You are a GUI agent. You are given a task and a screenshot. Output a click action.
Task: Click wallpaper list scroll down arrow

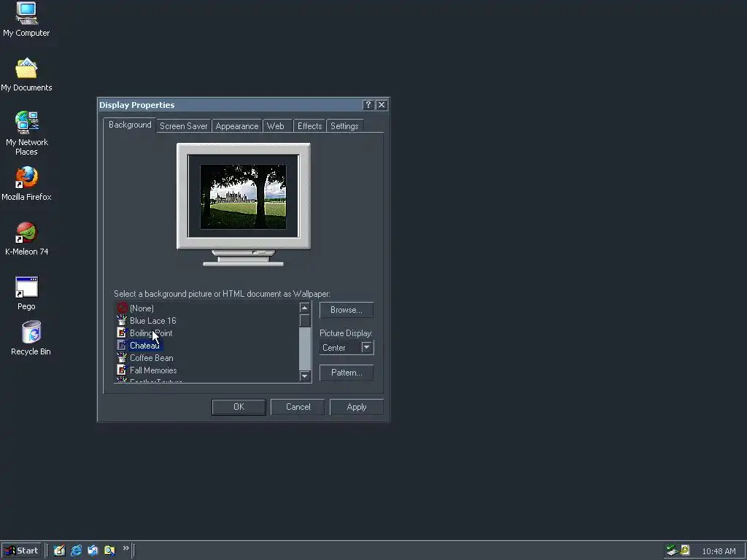tap(304, 376)
